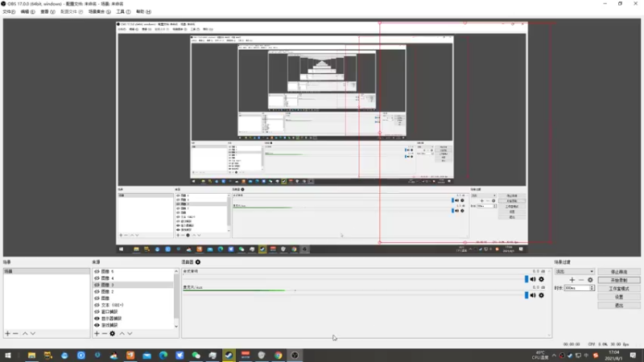Open Microsoft Edge from the taskbar
The image size is (644, 362).
click(163, 356)
